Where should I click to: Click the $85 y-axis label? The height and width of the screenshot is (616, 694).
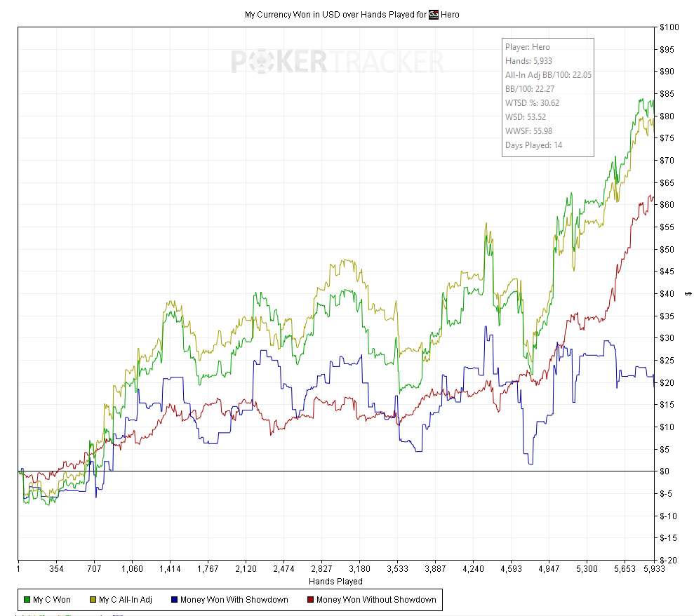pos(667,94)
